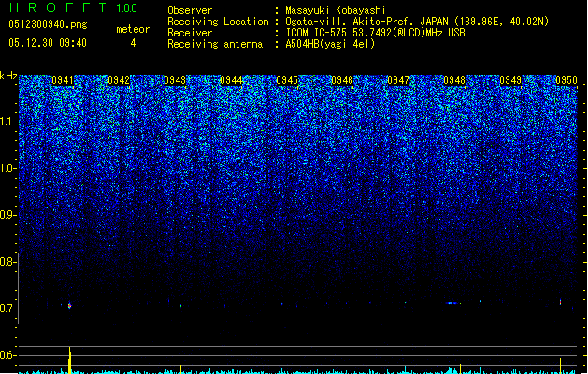Click the Receiver ICOM IC-575 text
This screenshot has height=374, width=588.
pyautogui.click(x=375, y=33)
